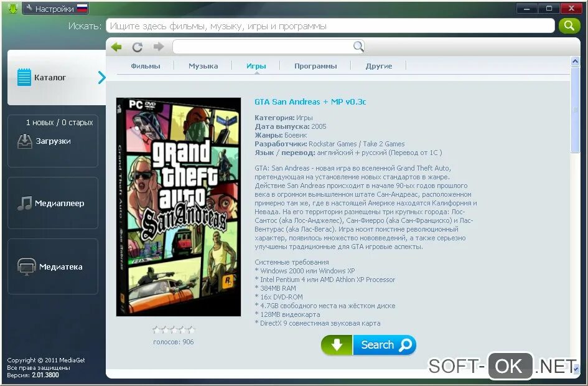The height and width of the screenshot is (386, 588).
Task: Click 'Версия: 2.01.3800' version text
Action: point(33,375)
